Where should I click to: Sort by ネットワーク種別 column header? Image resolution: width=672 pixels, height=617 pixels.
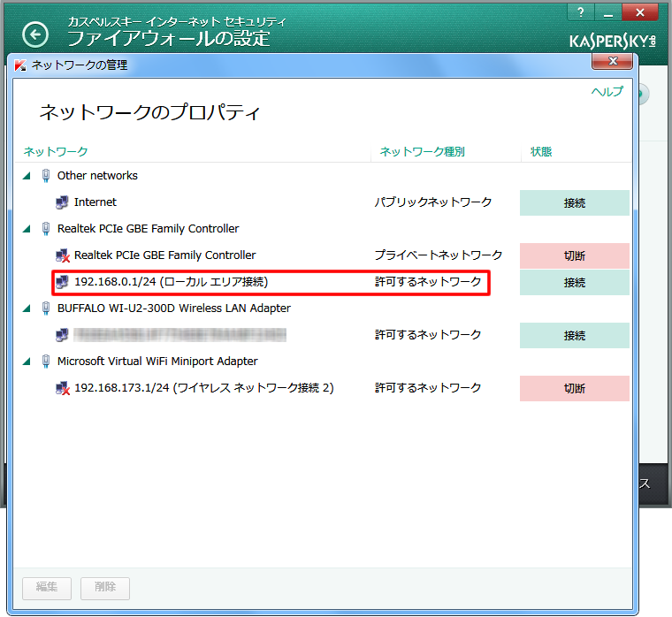[422, 152]
